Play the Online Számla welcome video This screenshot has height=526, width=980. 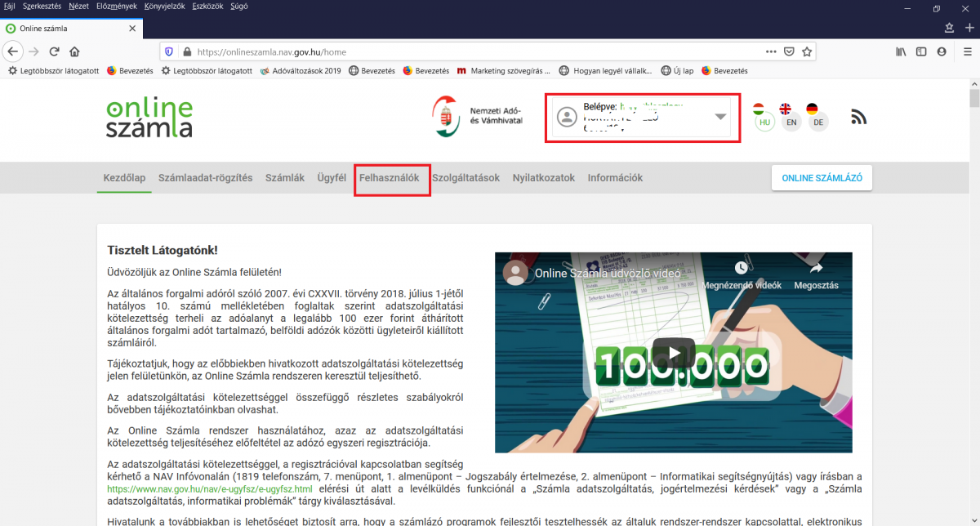point(674,353)
